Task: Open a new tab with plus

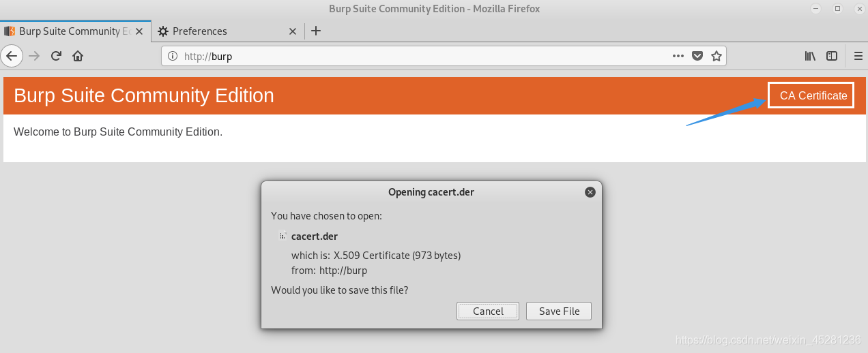Action: (316, 31)
